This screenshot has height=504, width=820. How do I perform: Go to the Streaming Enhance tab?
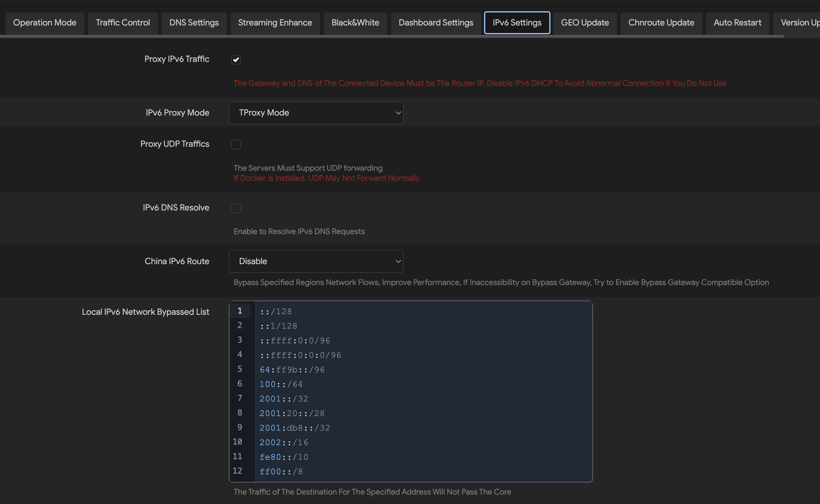[275, 23]
